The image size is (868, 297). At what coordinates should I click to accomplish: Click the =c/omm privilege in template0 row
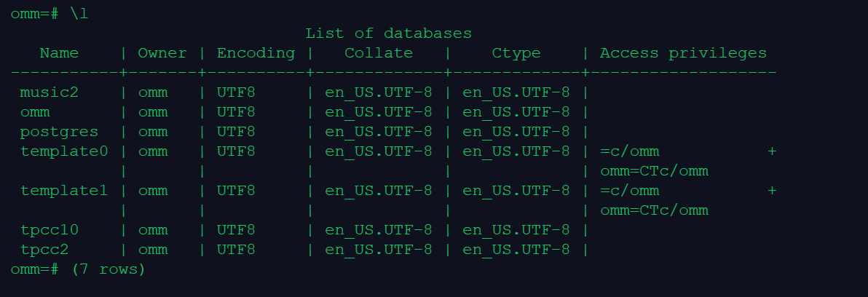[x=630, y=151]
